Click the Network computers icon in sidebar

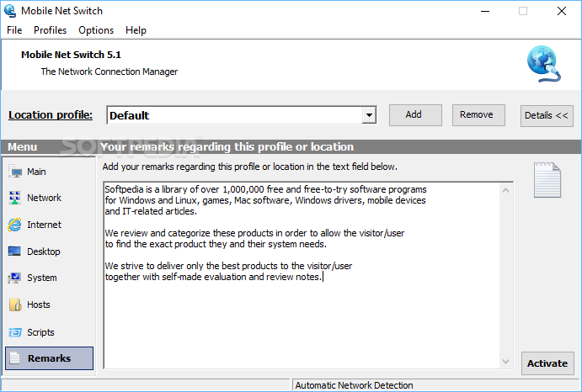(15, 198)
